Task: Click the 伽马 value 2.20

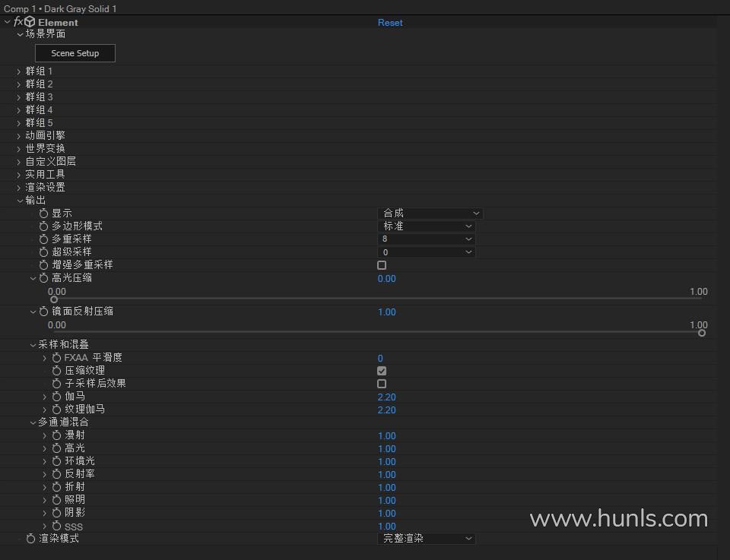Action: click(386, 397)
